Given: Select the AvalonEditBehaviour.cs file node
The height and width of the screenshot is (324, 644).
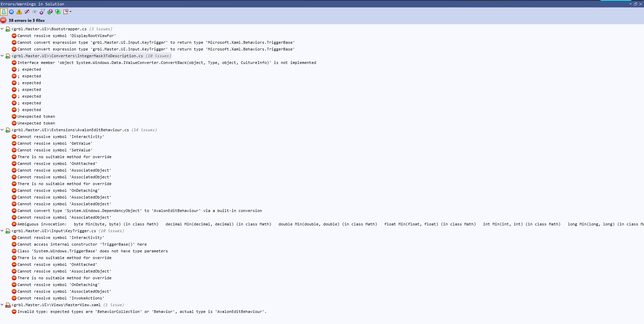Looking at the screenshot, I should click(70, 130).
